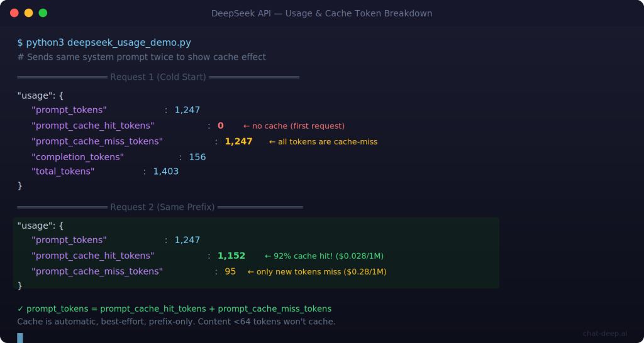
Task: Click the window title 'DeepSeek API — Usage & Cache Token Breakdown'
Action: click(x=321, y=14)
